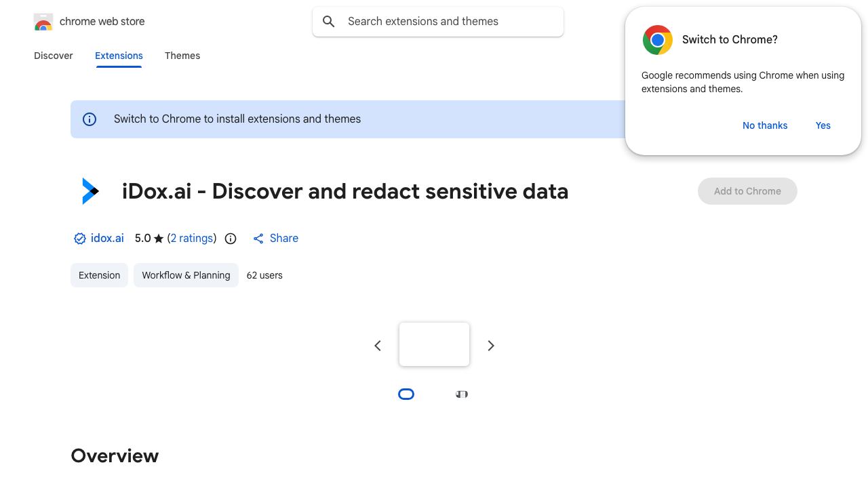
Task: Click the extension title heading
Action: (x=345, y=191)
